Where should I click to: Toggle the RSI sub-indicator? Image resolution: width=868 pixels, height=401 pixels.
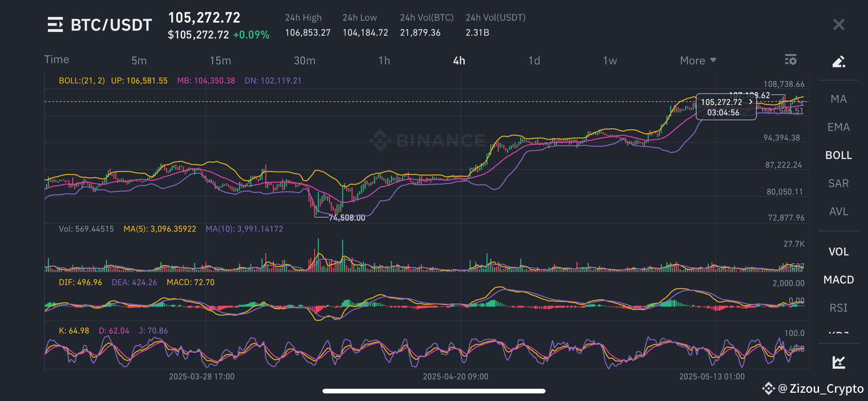click(838, 308)
